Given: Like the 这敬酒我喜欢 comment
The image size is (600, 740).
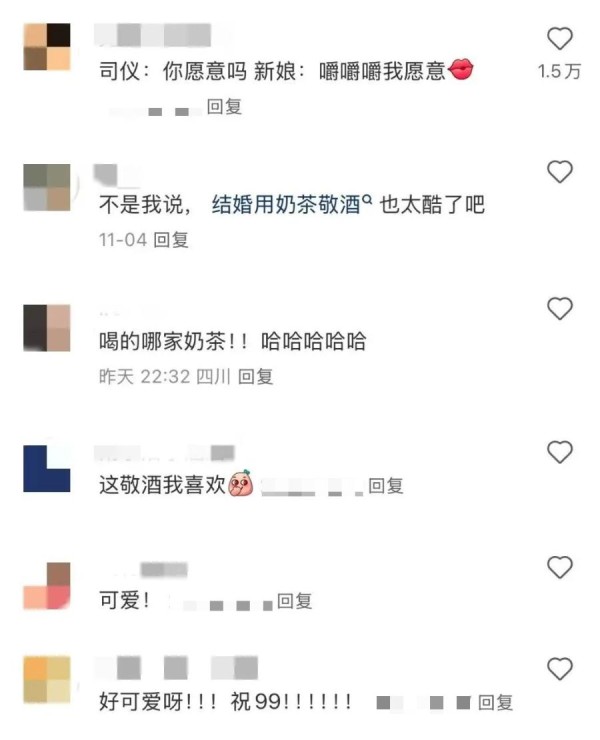Looking at the screenshot, I should [559, 452].
